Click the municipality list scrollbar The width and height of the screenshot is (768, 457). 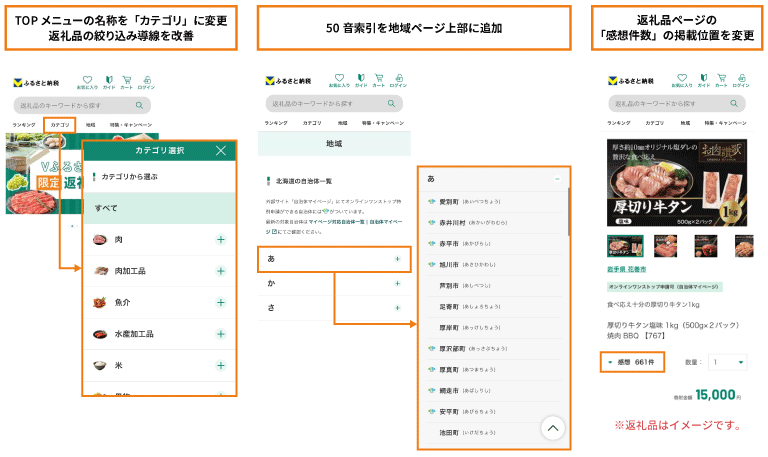[x=569, y=212]
